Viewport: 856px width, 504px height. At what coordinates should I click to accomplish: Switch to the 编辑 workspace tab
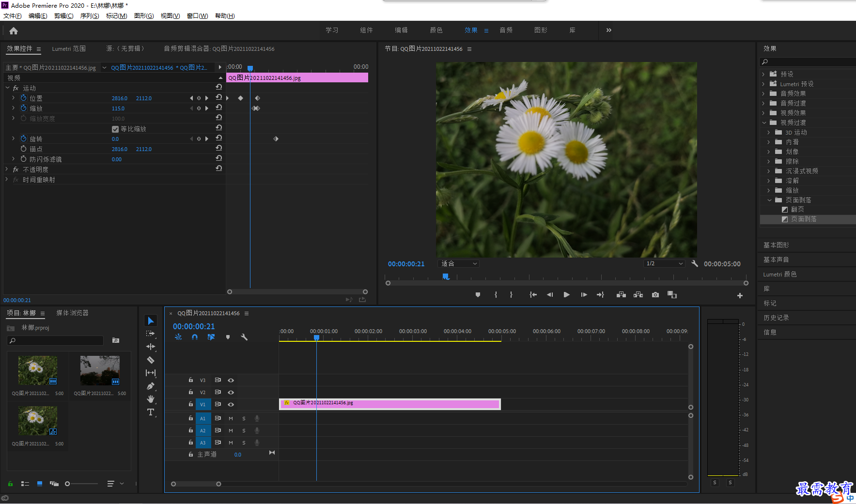(x=401, y=30)
